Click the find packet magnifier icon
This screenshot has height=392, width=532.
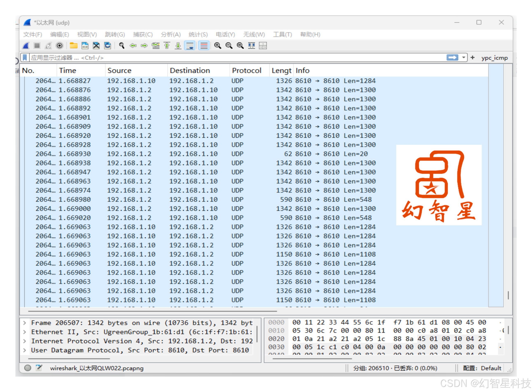click(122, 45)
